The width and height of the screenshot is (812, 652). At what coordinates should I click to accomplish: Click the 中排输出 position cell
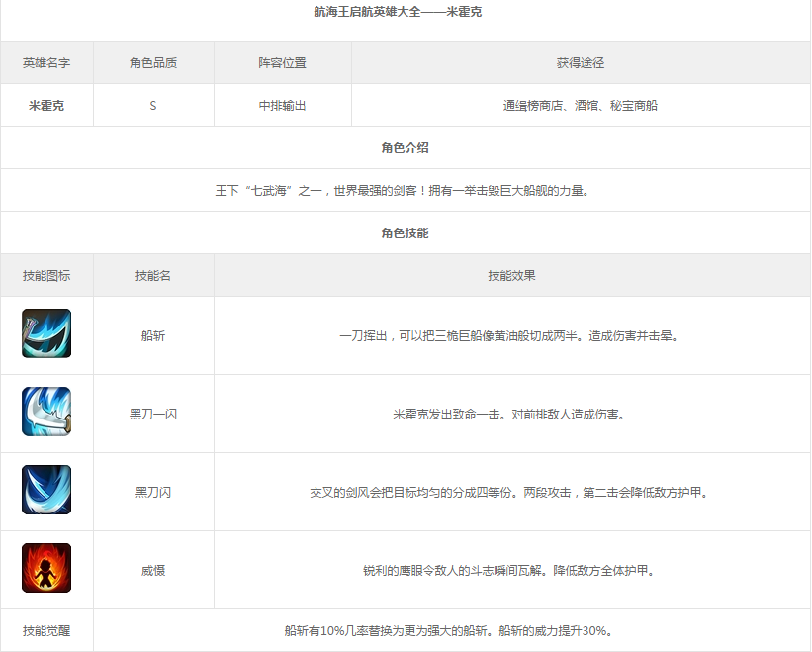pos(283,105)
